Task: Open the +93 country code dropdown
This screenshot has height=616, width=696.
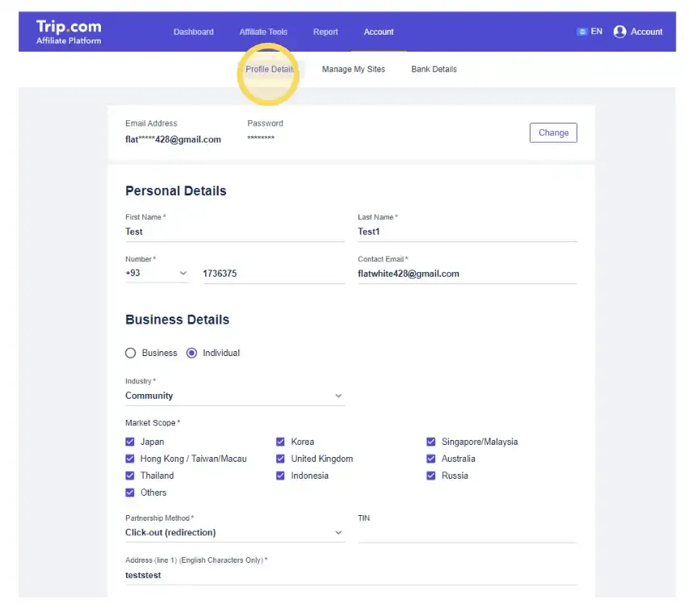Action: point(156,274)
